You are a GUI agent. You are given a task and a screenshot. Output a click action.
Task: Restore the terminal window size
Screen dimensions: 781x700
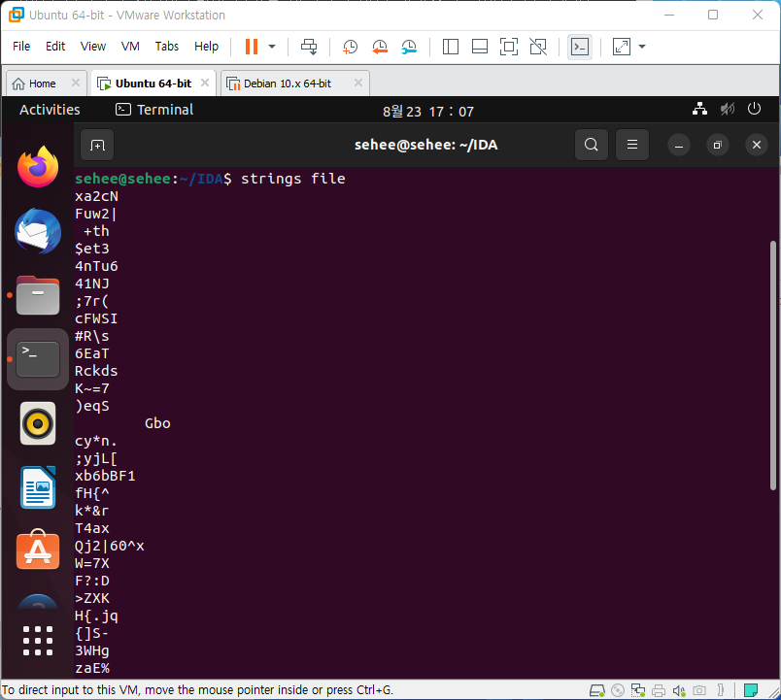(x=717, y=146)
